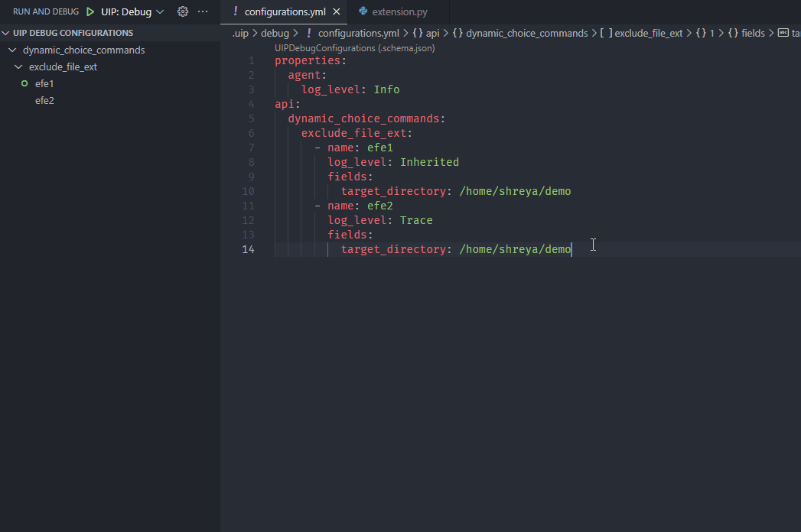Select the configurations.yml editor tab
This screenshot has height=532, width=801.
coord(285,12)
